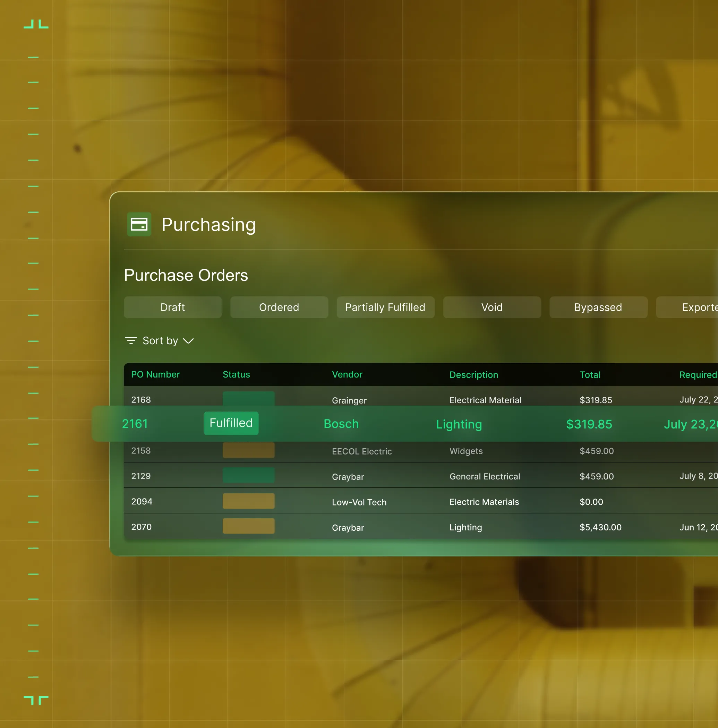Image resolution: width=718 pixels, height=728 pixels.
Task: Open the Sort by label
Action: coord(160,341)
